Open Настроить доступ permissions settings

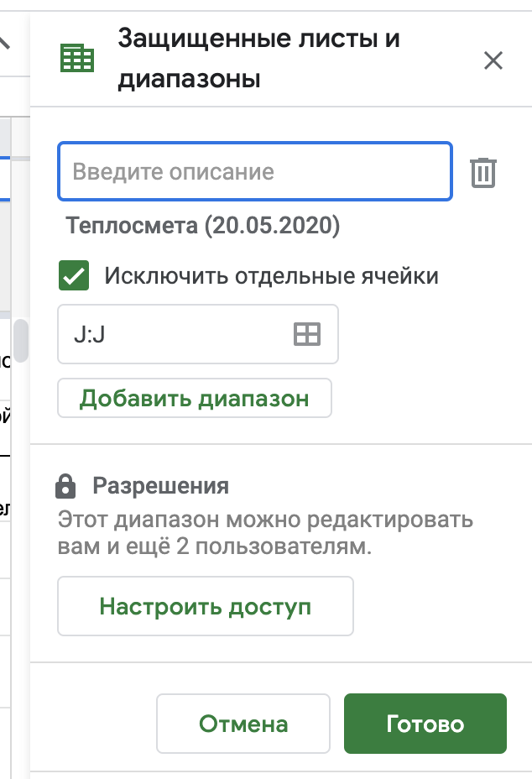click(x=205, y=606)
